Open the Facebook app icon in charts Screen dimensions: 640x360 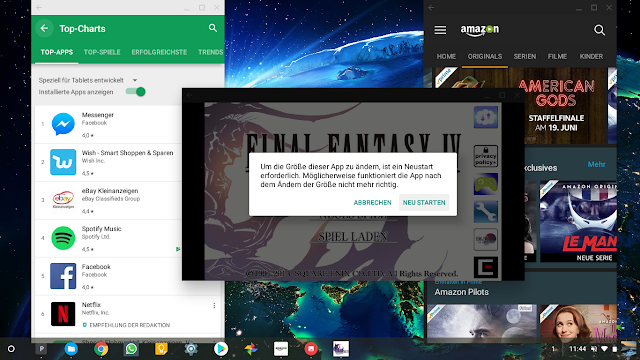click(x=63, y=276)
